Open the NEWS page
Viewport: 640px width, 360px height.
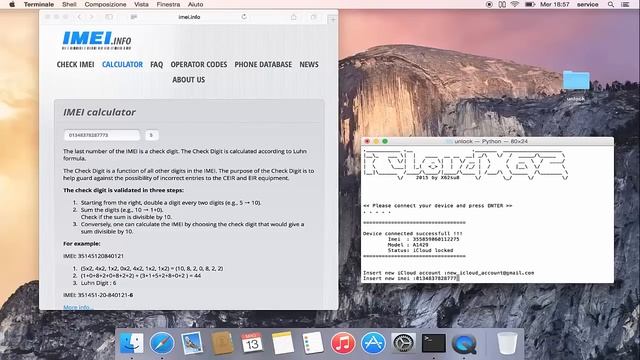(309, 64)
